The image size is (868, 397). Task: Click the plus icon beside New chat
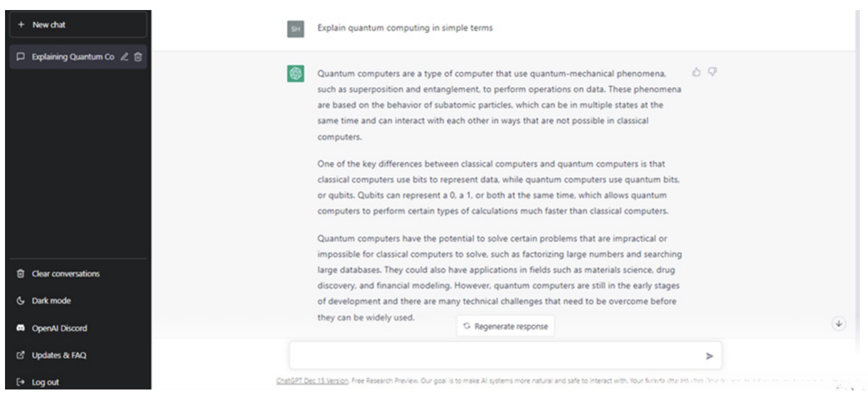[21, 24]
